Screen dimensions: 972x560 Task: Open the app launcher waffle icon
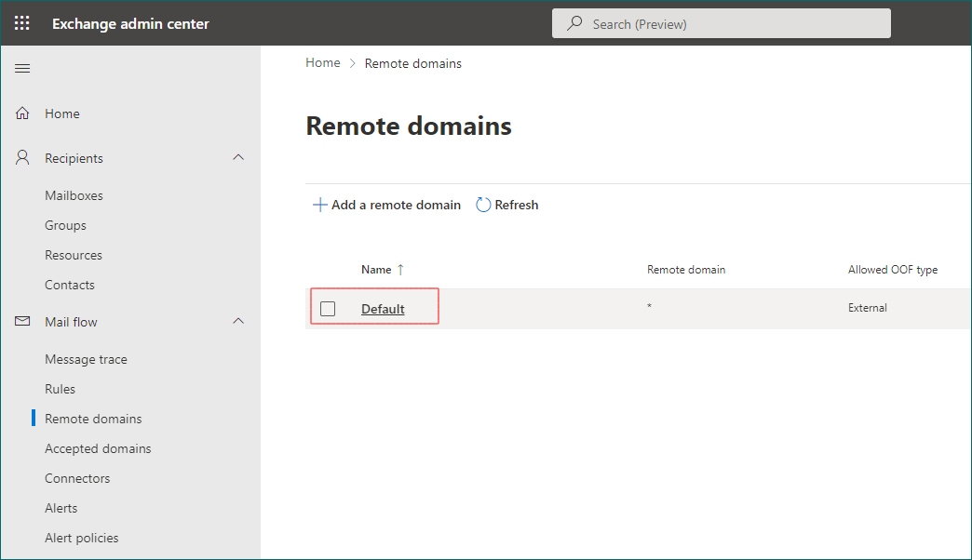point(22,23)
